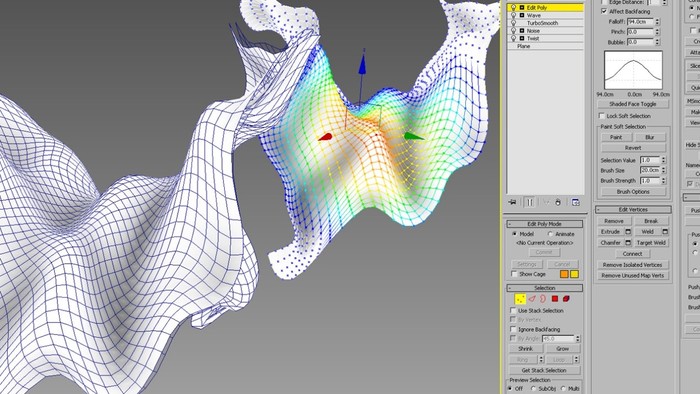
Task: Switch to Polygon sub-object selection icon
Action: pos(555,299)
